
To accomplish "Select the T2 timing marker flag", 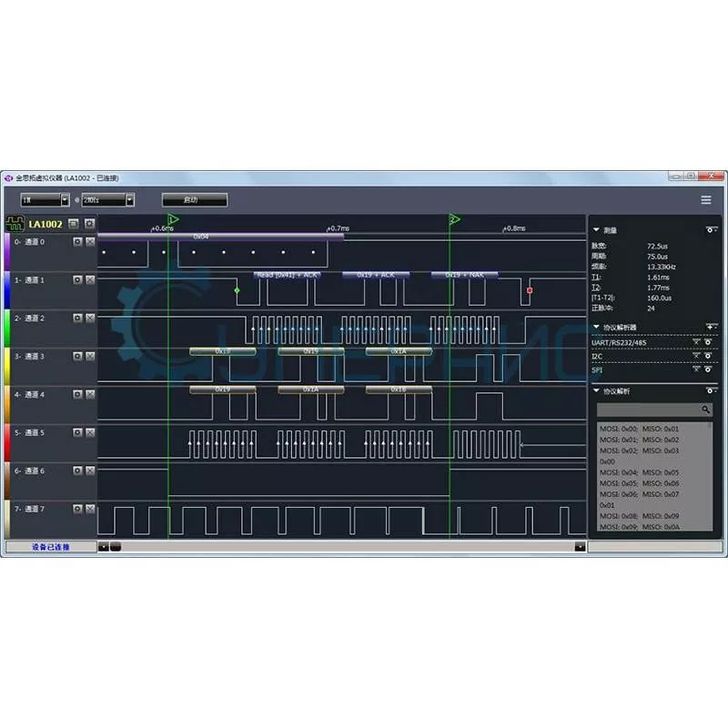I will 454,219.
